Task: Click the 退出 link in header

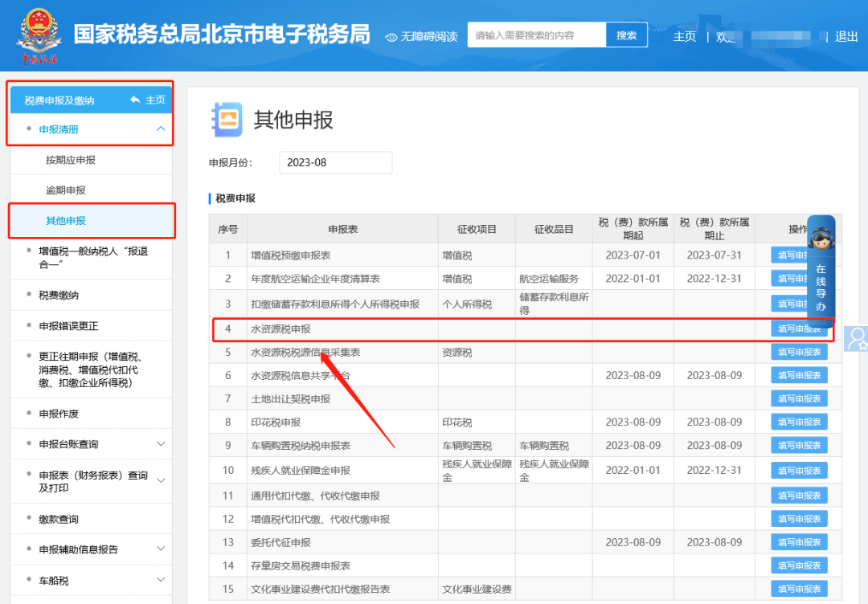Action: [846, 36]
